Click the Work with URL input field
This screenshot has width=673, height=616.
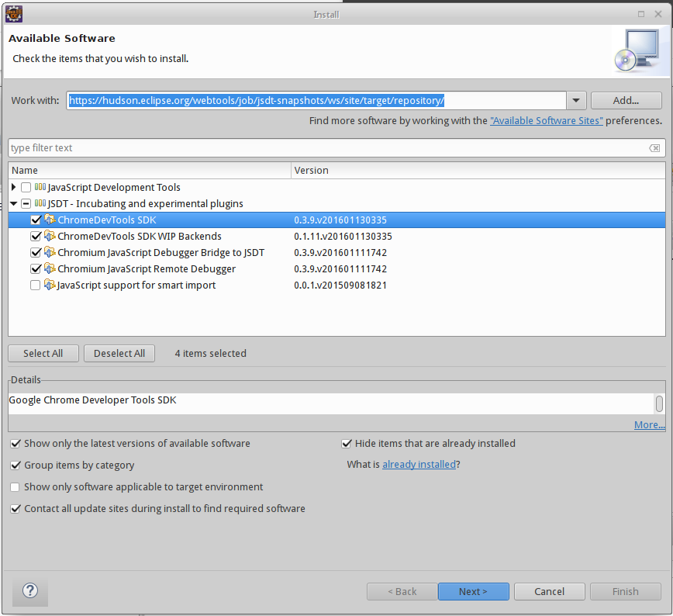coord(316,101)
